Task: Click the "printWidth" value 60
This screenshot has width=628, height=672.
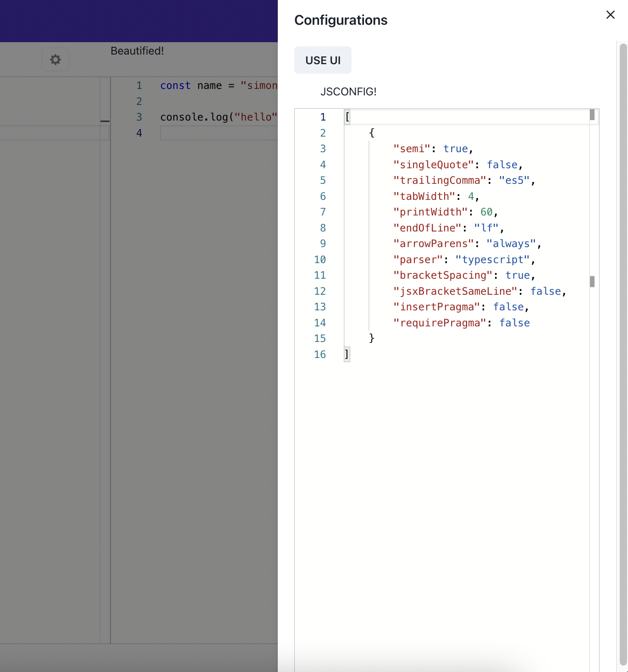Action: [486, 212]
